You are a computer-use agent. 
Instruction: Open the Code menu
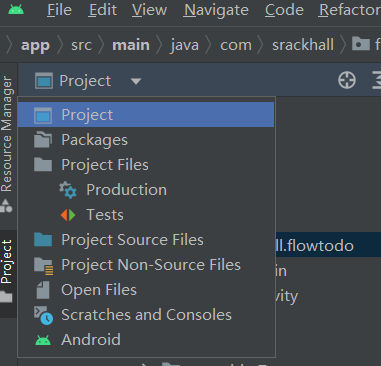coord(284,10)
